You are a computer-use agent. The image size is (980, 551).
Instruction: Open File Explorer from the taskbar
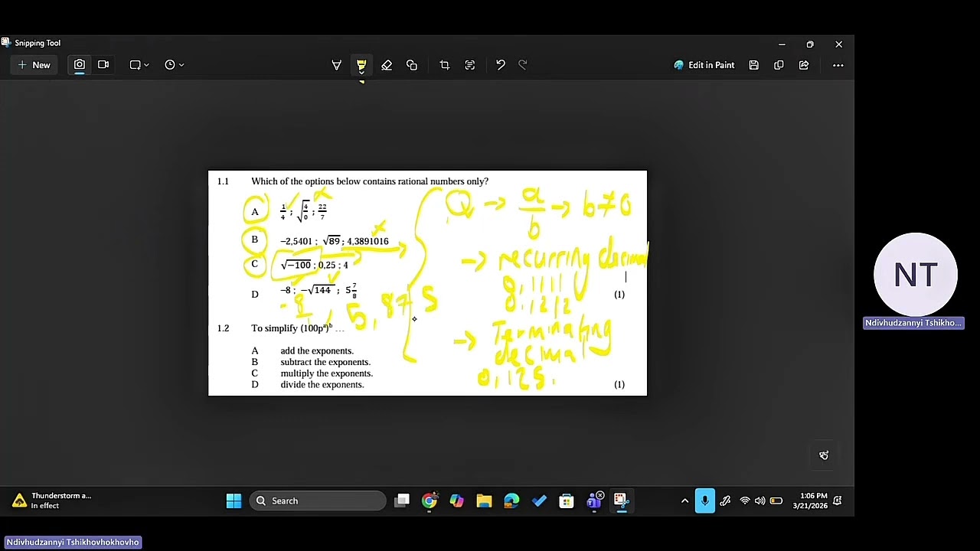click(x=484, y=500)
